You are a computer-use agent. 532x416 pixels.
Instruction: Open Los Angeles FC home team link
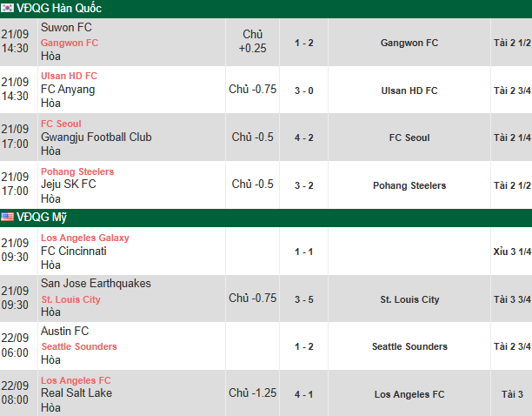[76, 380]
